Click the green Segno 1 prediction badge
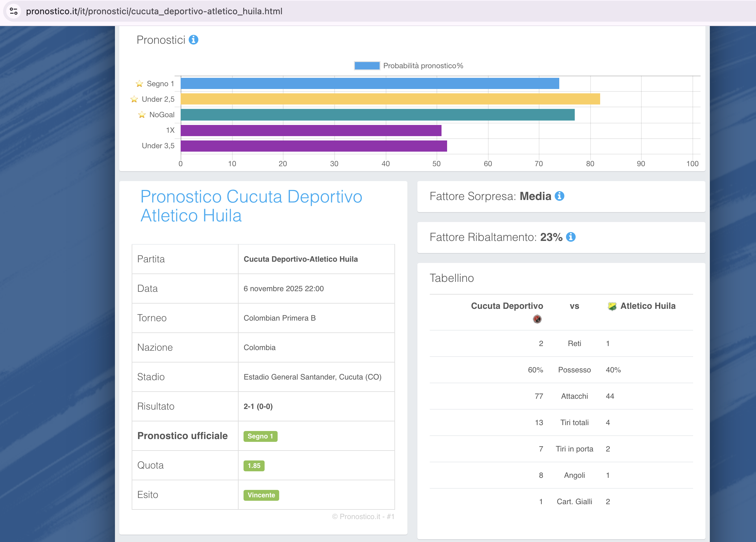 (x=260, y=436)
